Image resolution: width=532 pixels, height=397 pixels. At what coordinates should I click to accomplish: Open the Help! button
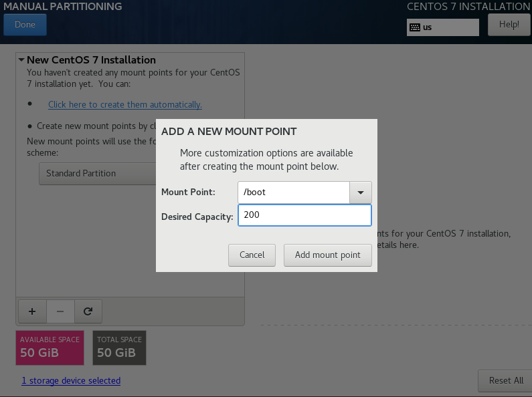tap(509, 25)
